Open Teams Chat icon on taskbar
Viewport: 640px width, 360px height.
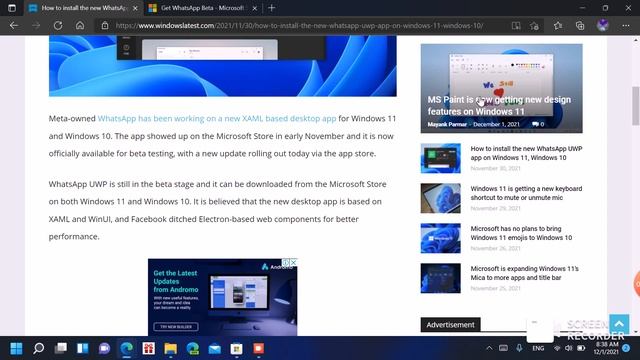pos(104,348)
